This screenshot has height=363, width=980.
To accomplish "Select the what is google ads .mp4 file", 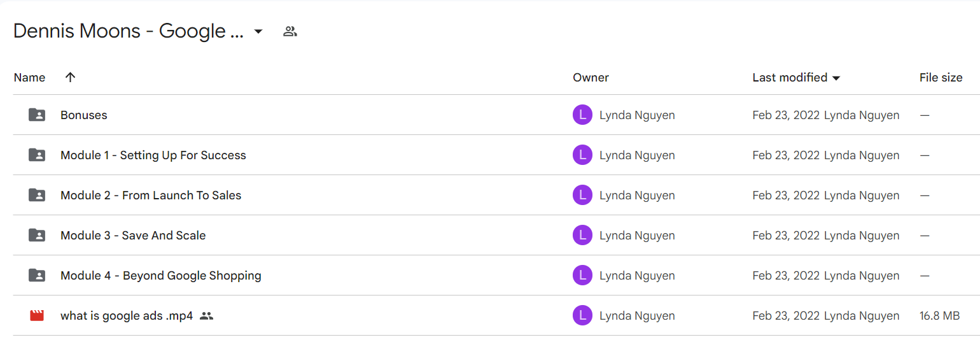I will pos(127,316).
